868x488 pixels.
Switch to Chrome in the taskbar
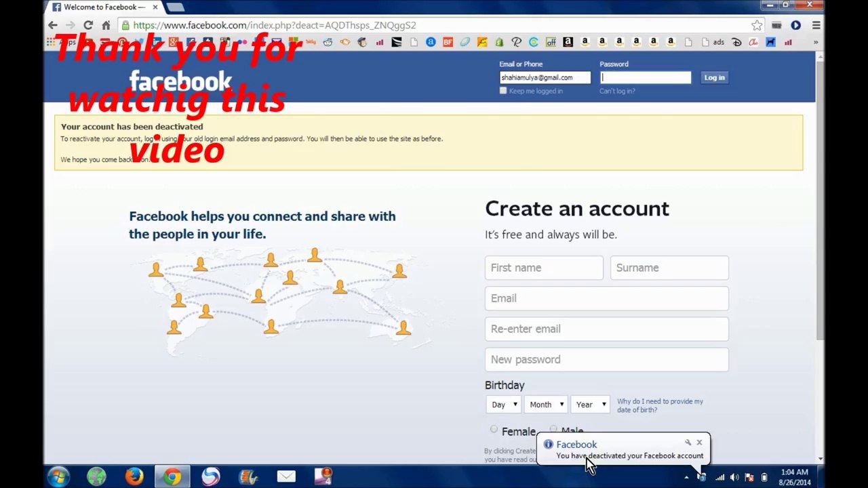click(172, 476)
